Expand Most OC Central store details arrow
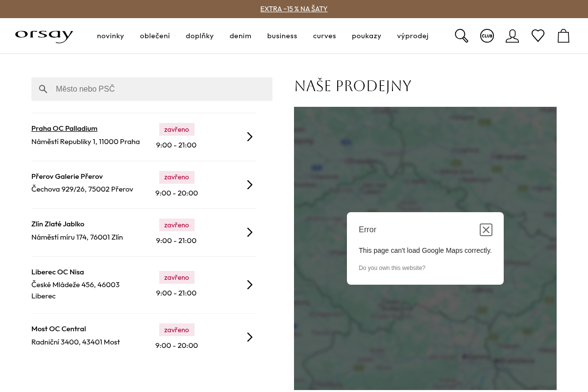Screen dimensions: 588x392 [250, 337]
